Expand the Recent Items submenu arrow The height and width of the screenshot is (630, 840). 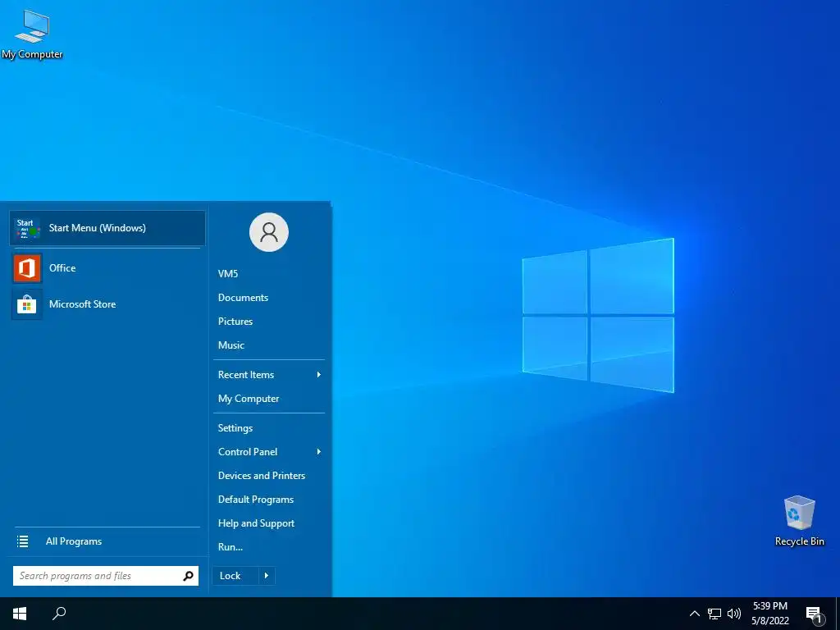[x=319, y=374]
